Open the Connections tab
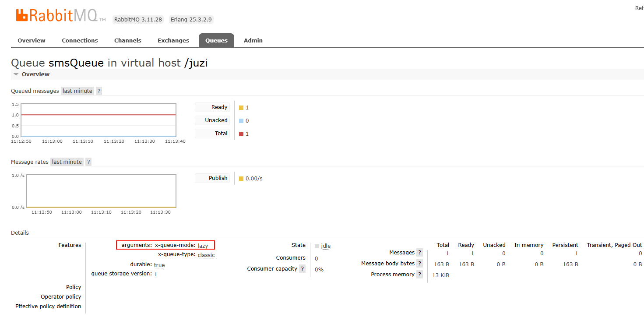Screen dimensions: 644x317 pos(80,41)
